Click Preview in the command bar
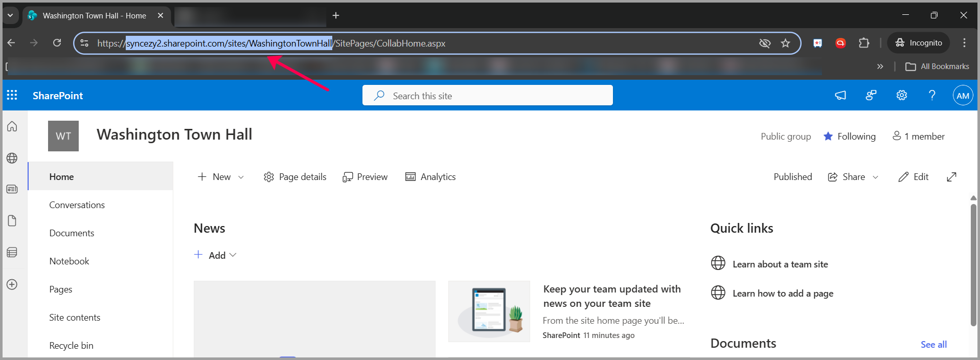This screenshot has height=360, width=980. 365,177
